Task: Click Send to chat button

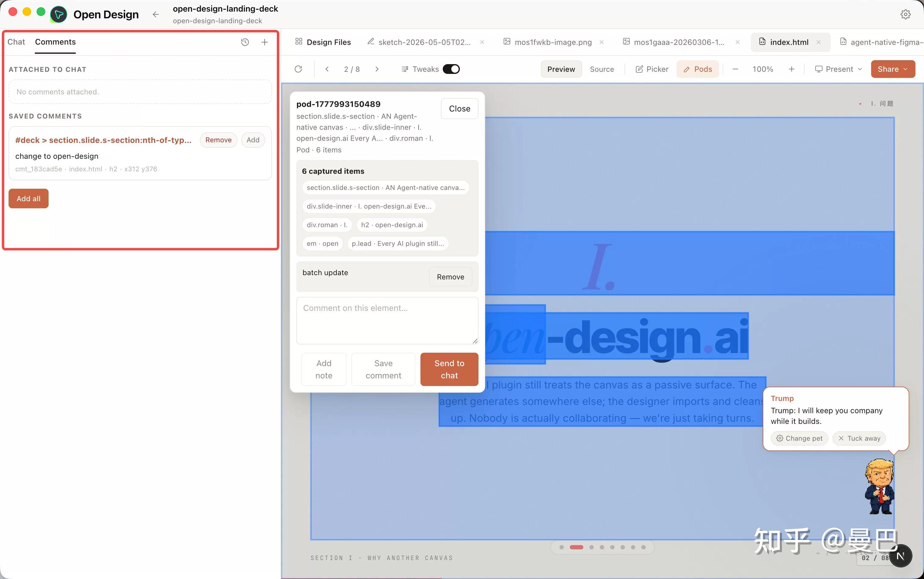Action: click(449, 369)
